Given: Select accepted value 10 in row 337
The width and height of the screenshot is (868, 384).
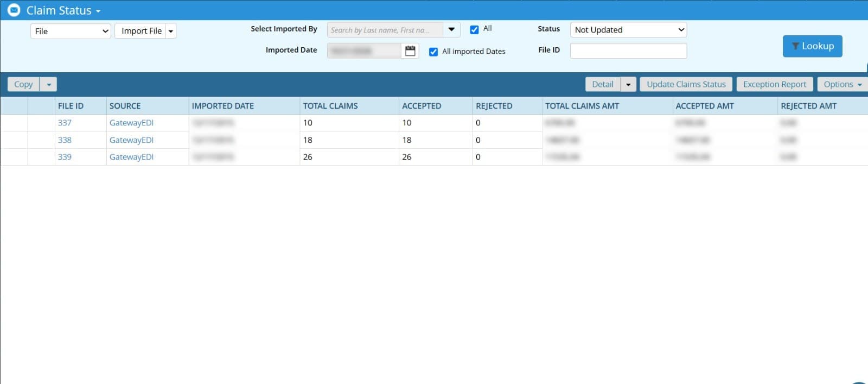Looking at the screenshot, I should (x=407, y=123).
